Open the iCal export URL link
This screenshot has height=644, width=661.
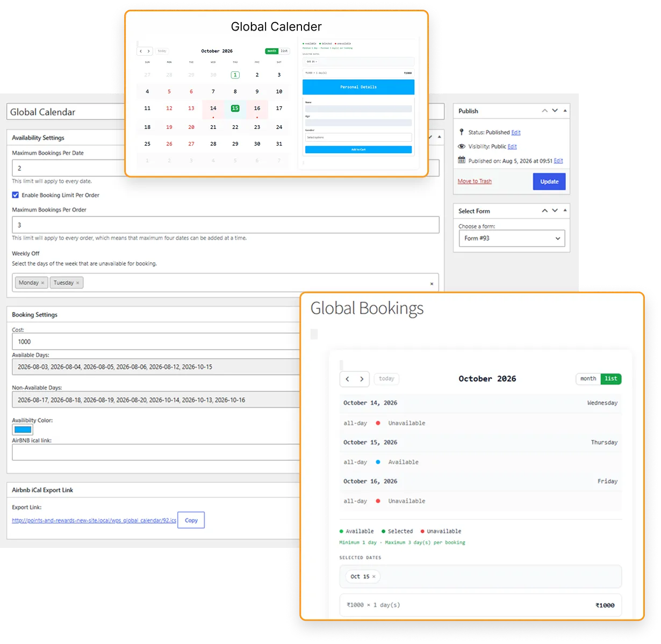(x=94, y=520)
